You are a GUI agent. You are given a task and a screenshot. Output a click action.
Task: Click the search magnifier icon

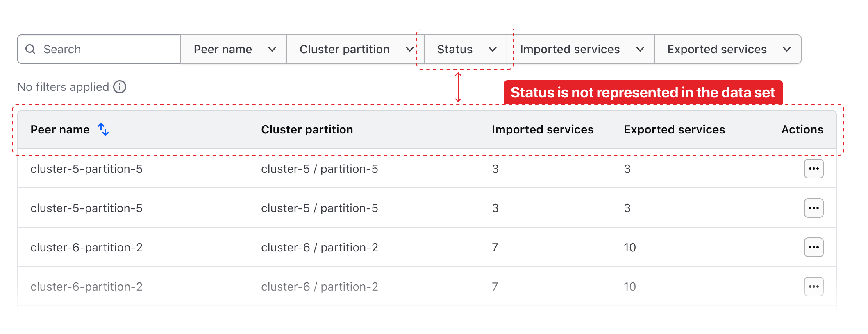pos(30,49)
